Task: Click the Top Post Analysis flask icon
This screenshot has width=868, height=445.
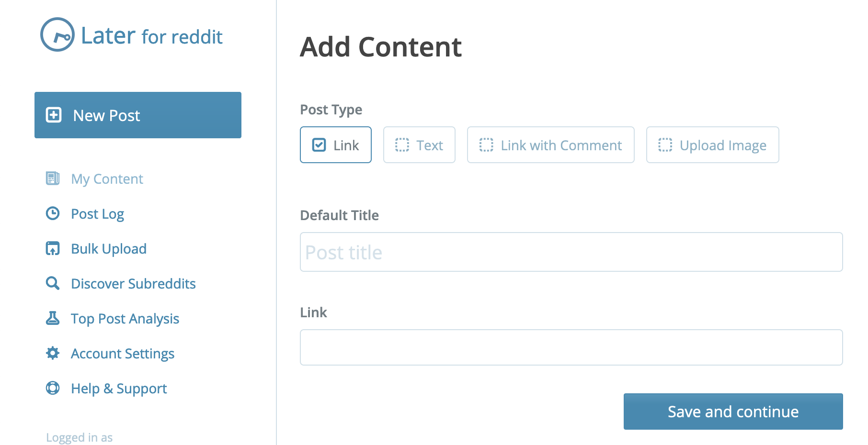Action: point(53,318)
